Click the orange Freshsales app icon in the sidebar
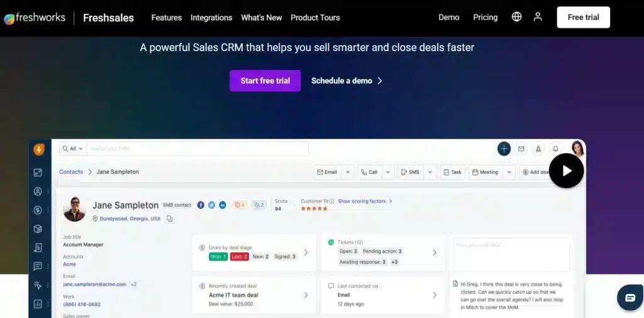Image resolution: width=644 pixels, height=318 pixels. point(38,149)
